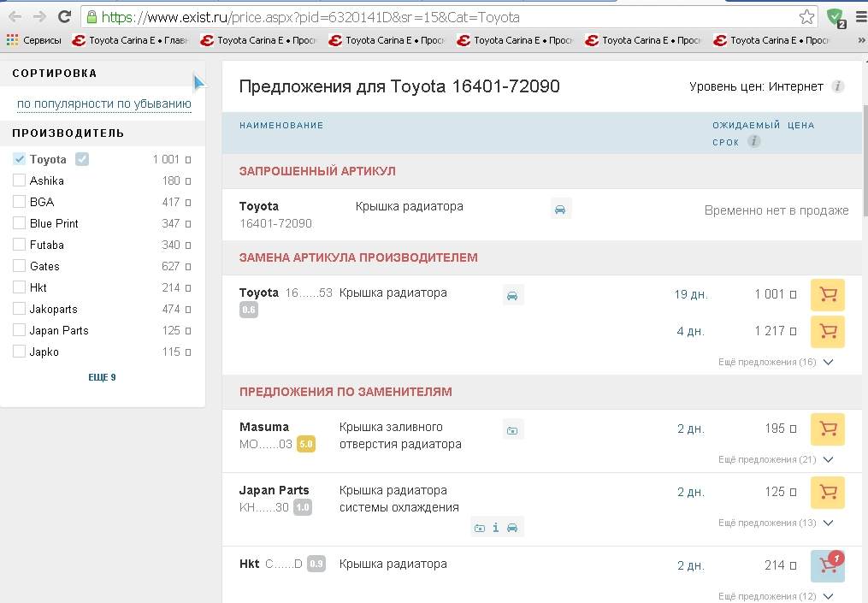Open the first Toyota Carina E bookmark
Screen dimensions: 868x603
click(x=129, y=40)
